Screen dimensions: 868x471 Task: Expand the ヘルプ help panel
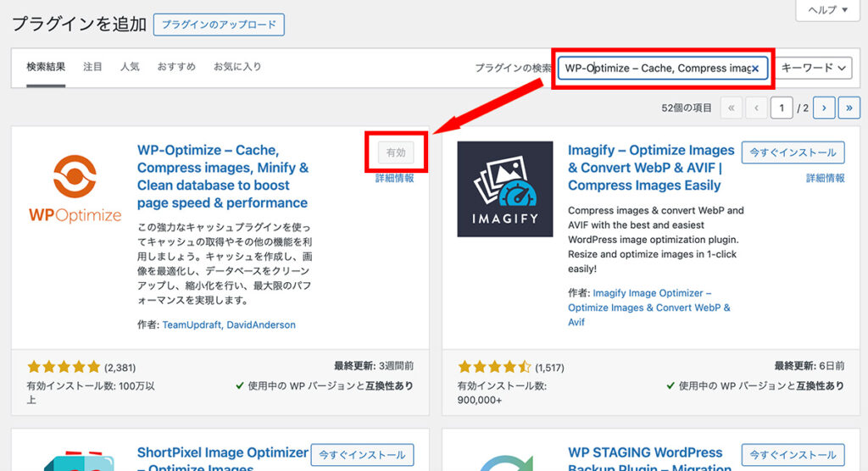coord(827,10)
